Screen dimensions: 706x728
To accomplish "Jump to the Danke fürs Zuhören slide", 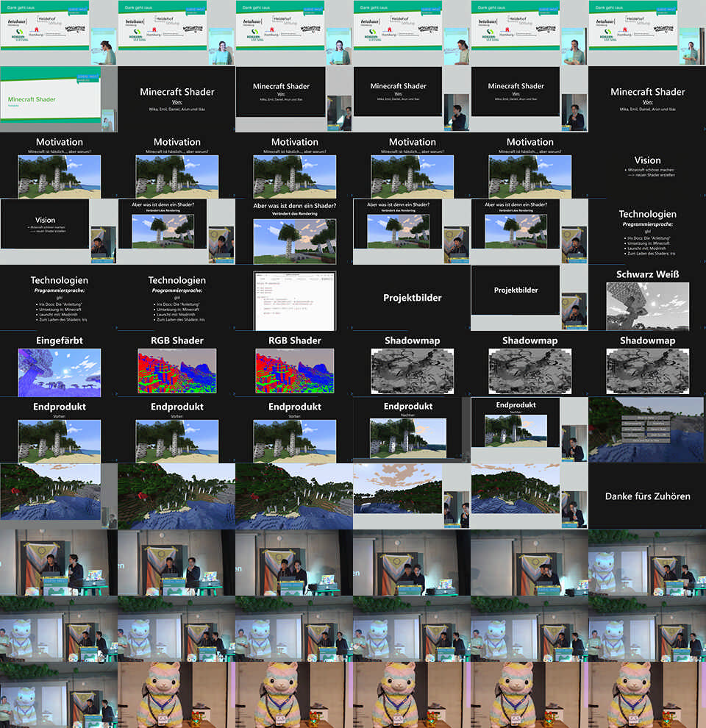I will click(647, 496).
